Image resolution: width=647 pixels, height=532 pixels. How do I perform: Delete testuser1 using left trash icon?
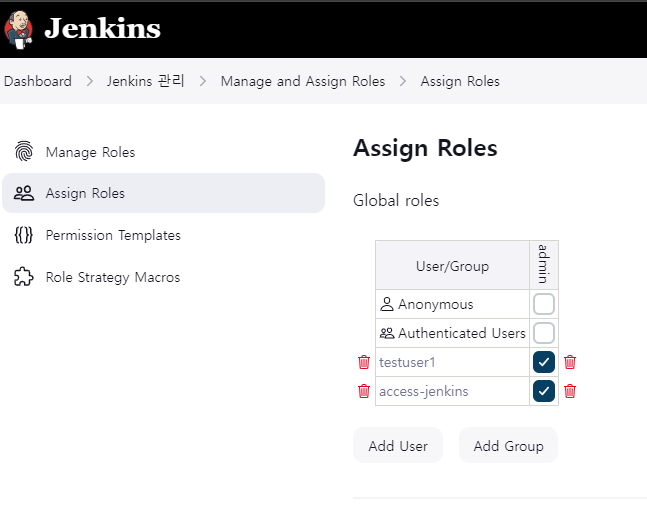pyautogui.click(x=364, y=362)
